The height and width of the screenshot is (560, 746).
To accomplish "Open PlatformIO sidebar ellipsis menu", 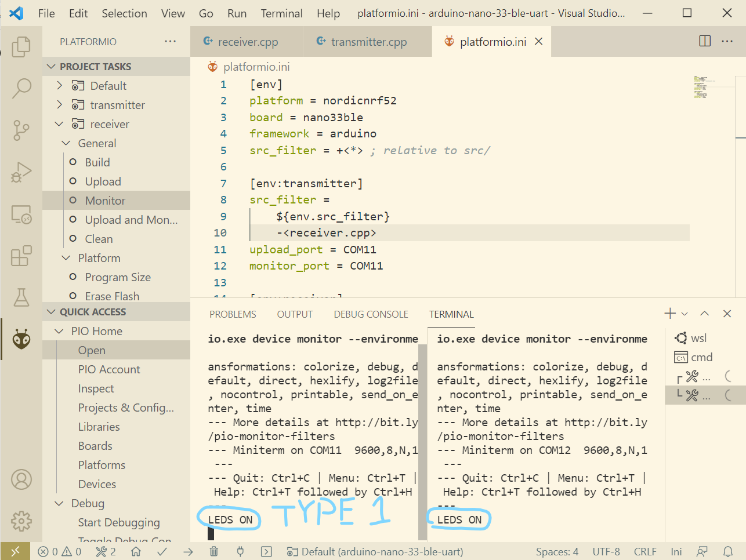I will point(170,41).
